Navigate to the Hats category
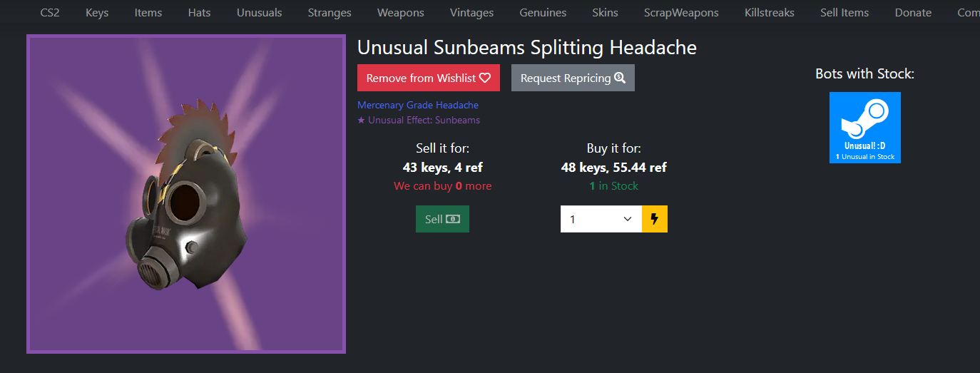The height and width of the screenshot is (373, 980). pos(199,12)
